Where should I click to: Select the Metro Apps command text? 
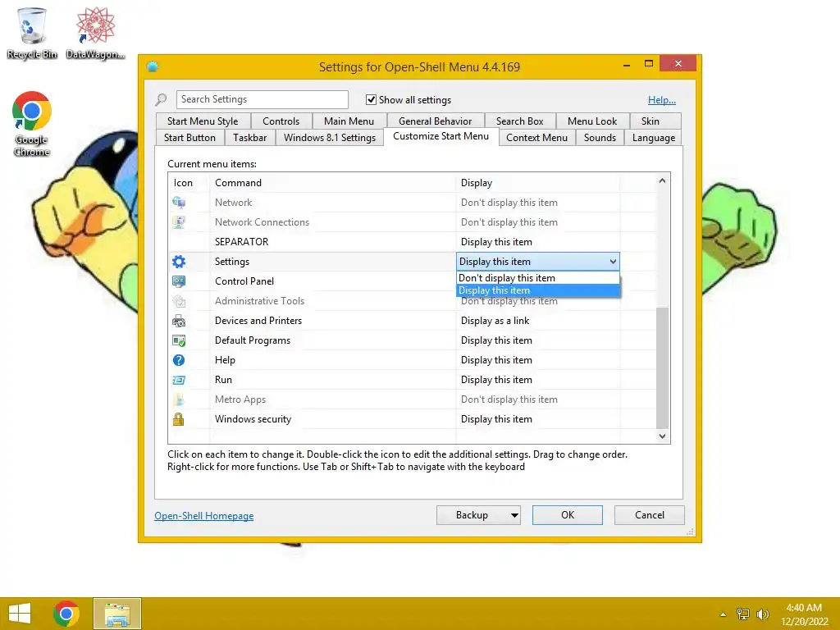(x=240, y=399)
